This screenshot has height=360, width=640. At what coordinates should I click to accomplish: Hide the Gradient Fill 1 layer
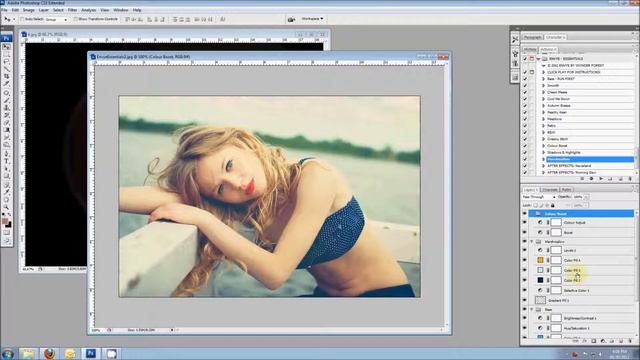click(x=524, y=300)
